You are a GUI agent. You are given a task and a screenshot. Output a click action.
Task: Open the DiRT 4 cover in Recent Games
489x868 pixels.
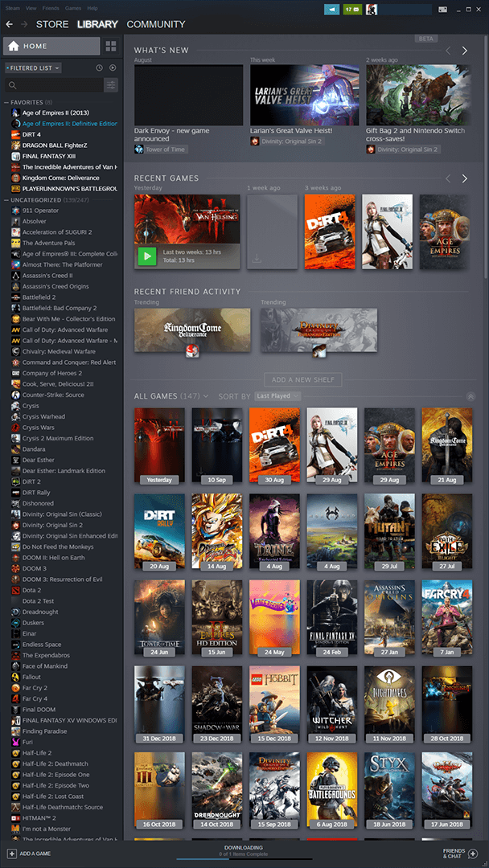click(330, 231)
